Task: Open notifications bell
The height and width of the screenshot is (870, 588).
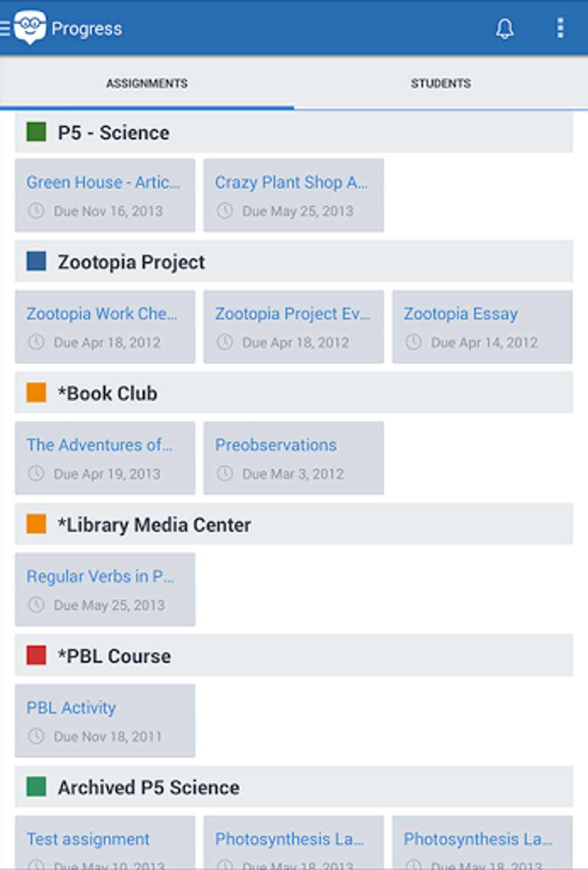Action: [x=504, y=28]
